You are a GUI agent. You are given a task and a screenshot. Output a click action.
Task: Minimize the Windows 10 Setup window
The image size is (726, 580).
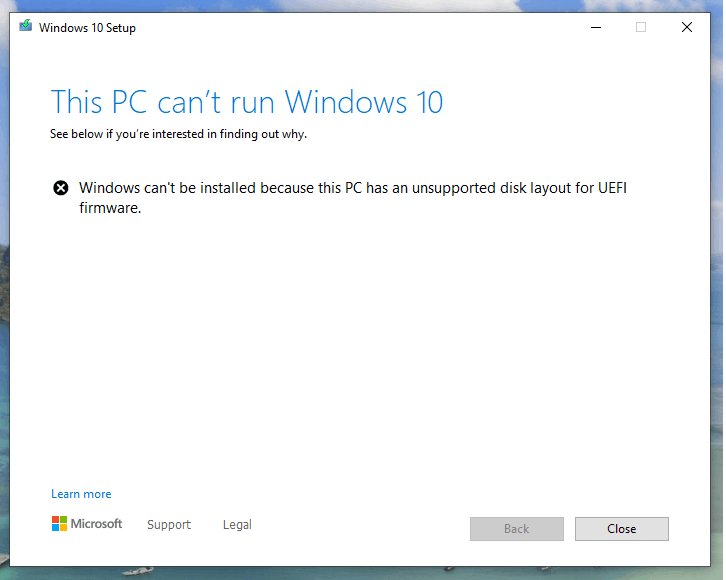point(596,27)
